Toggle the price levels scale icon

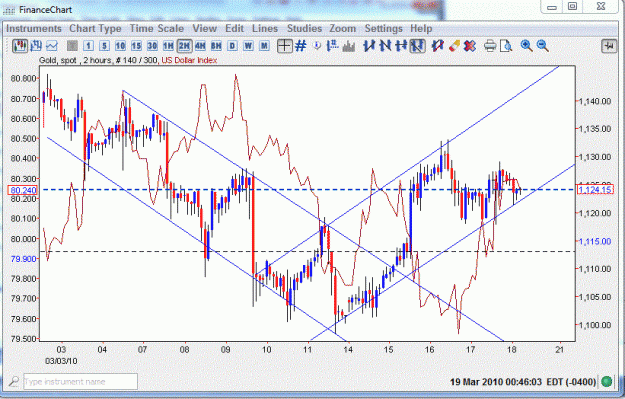tap(332, 46)
